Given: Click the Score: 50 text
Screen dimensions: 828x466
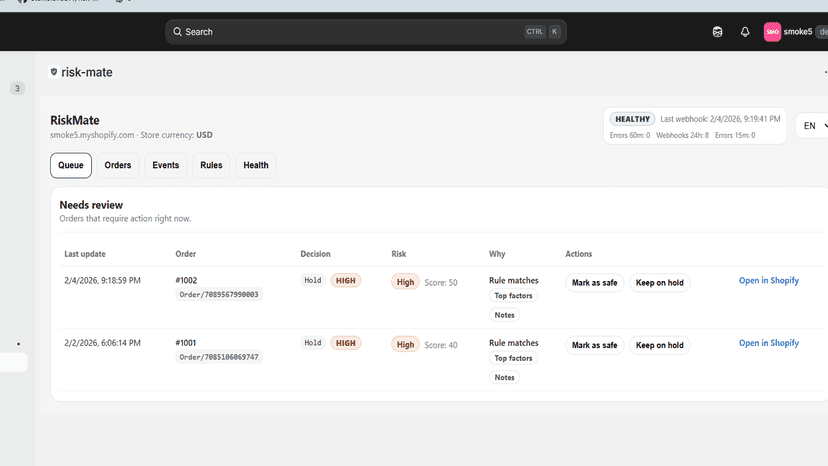Looking at the screenshot, I should point(441,283).
